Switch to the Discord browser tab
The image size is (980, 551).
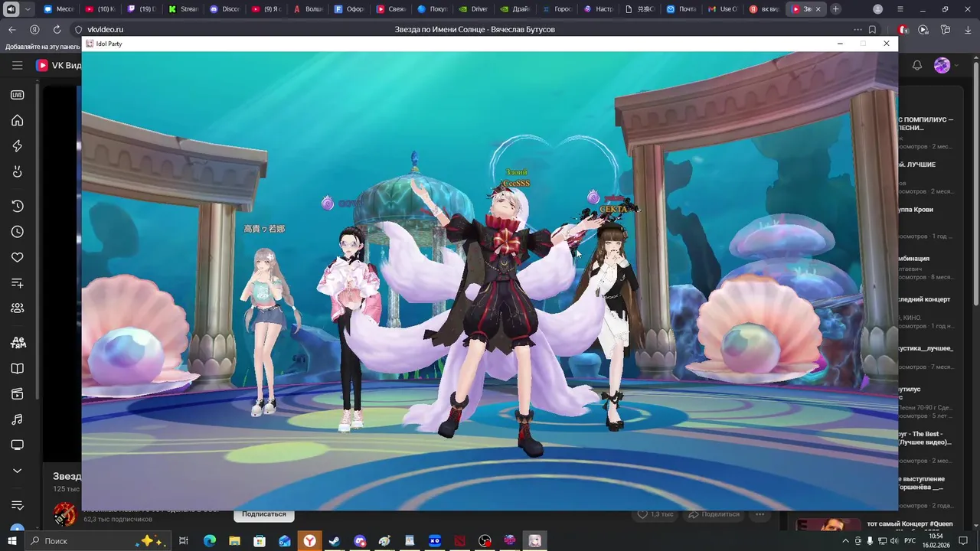point(224,9)
